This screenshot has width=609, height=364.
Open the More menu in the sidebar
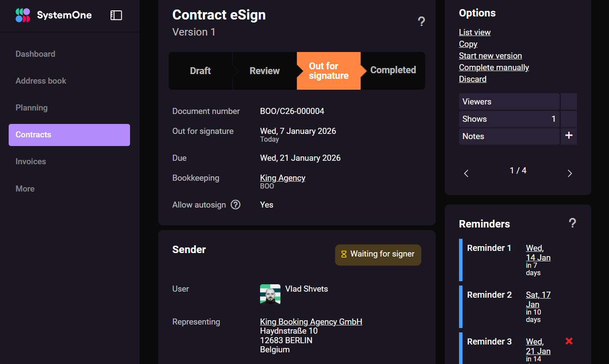[25, 188]
